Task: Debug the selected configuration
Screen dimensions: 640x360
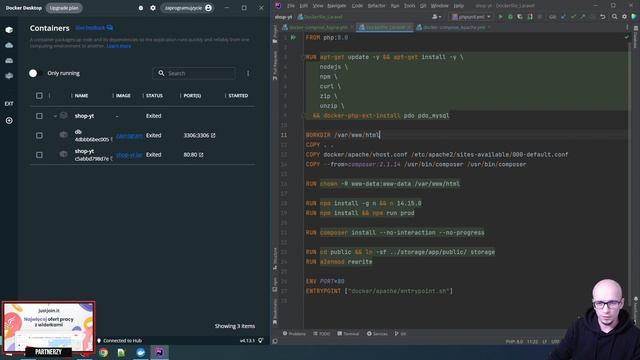Action: tap(510, 17)
